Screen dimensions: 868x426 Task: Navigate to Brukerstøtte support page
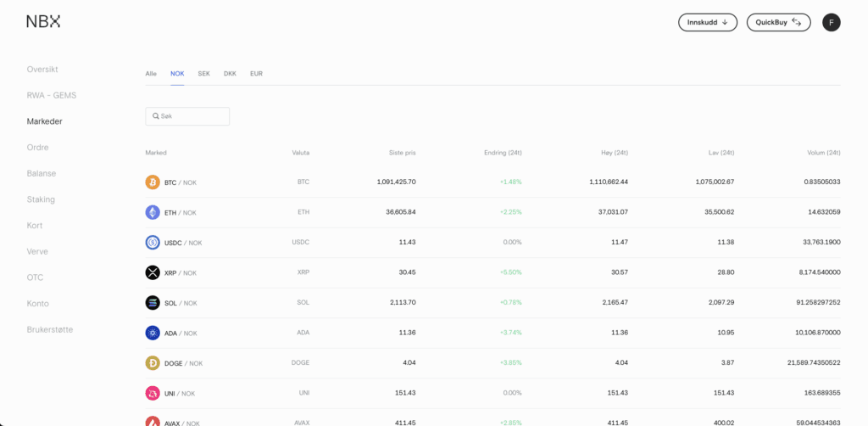coord(55,329)
